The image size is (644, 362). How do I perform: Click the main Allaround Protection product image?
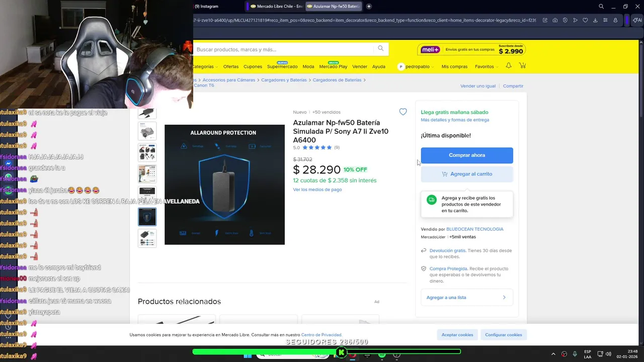[x=224, y=185]
